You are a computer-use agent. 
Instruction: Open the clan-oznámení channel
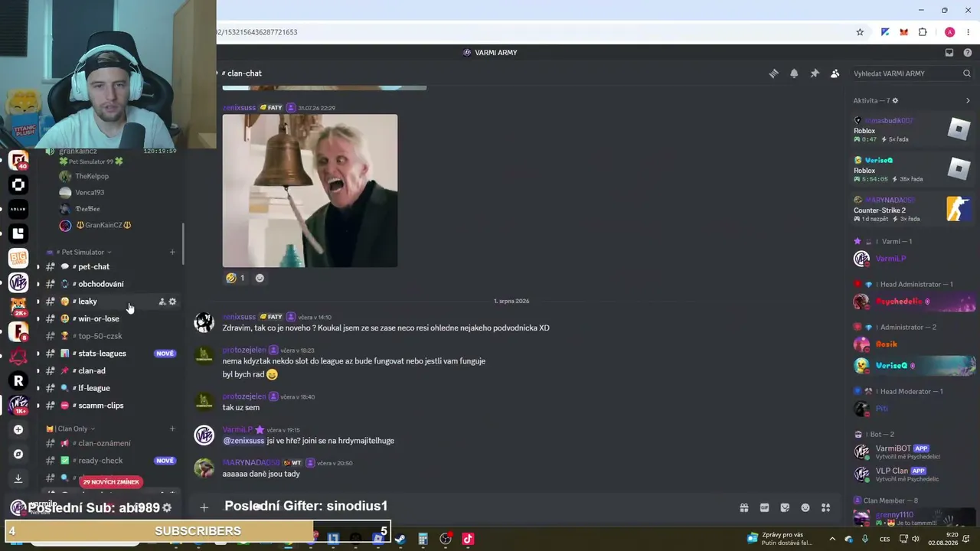112,443
